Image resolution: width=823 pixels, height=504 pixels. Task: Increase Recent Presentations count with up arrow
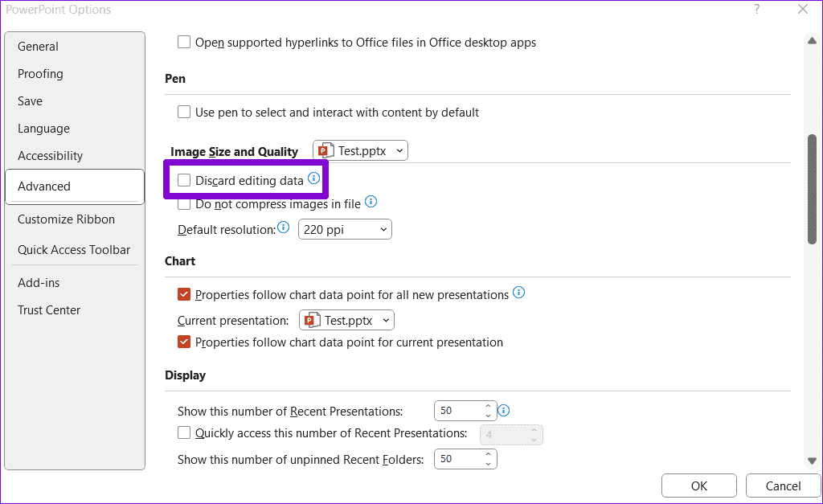point(488,406)
